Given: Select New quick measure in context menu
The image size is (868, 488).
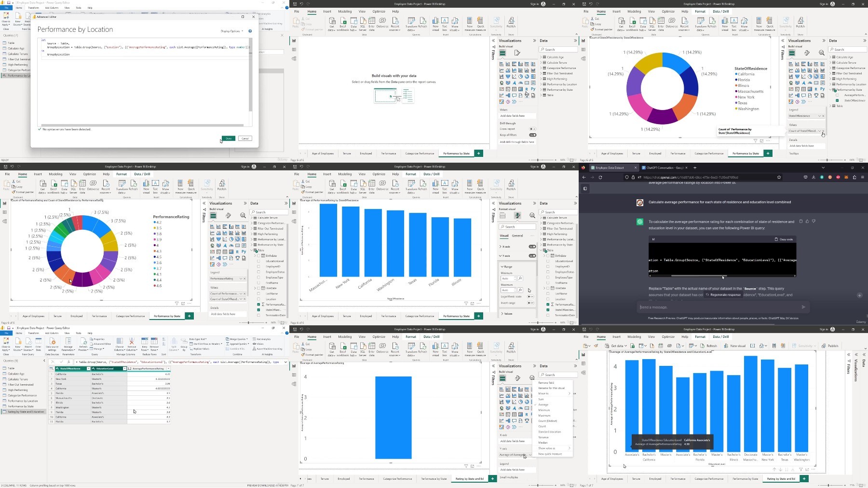Looking at the screenshot, I should (550, 454).
